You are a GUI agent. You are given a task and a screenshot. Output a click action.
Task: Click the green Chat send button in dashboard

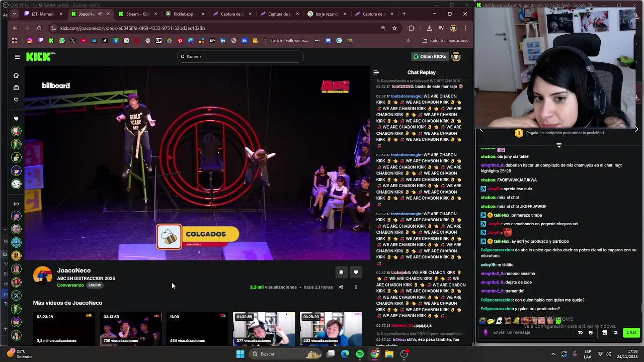tap(631, 332)
